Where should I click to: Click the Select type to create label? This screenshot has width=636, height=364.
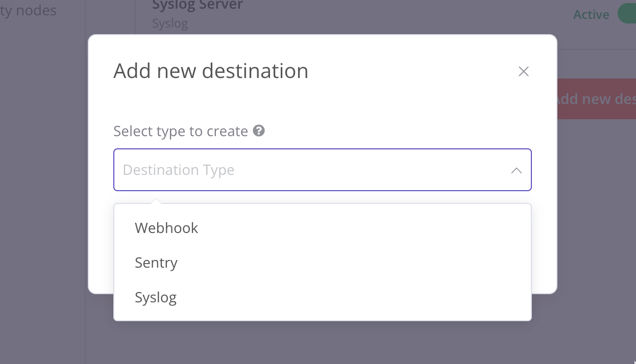tap(181, 131)
